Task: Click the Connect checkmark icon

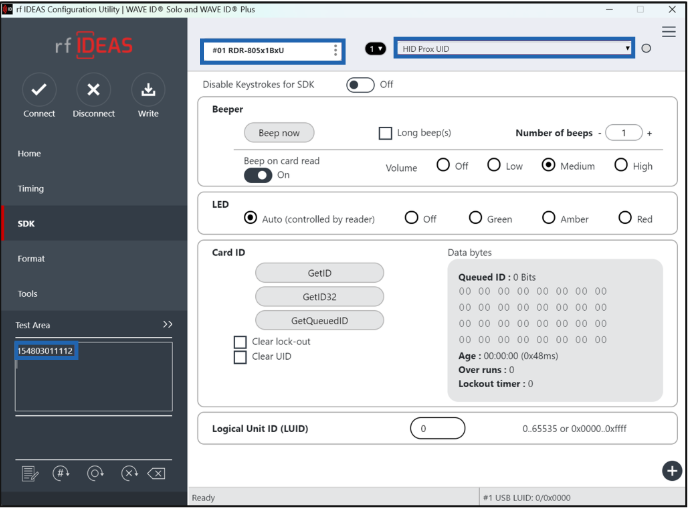Action: 39,89
